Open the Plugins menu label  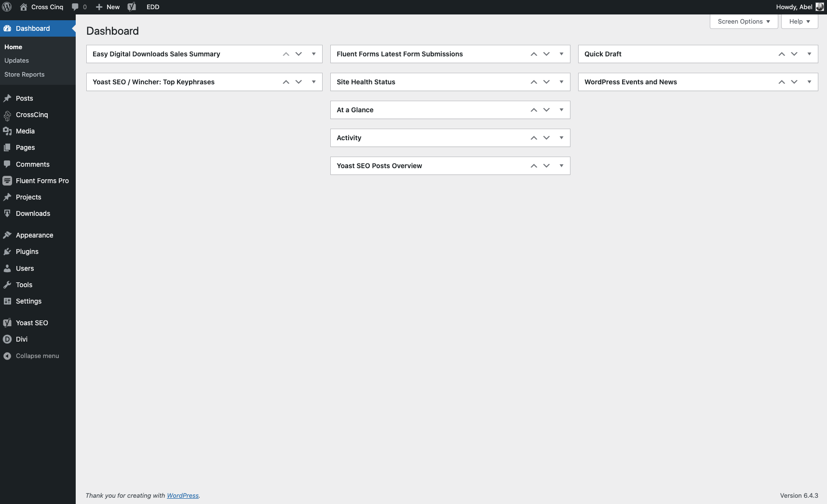pos(27,252)
